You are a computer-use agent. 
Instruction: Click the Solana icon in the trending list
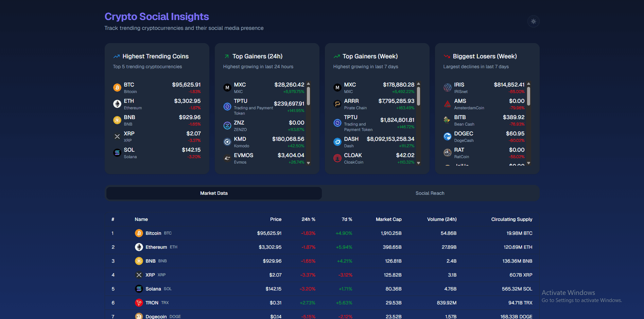[117, 153]
